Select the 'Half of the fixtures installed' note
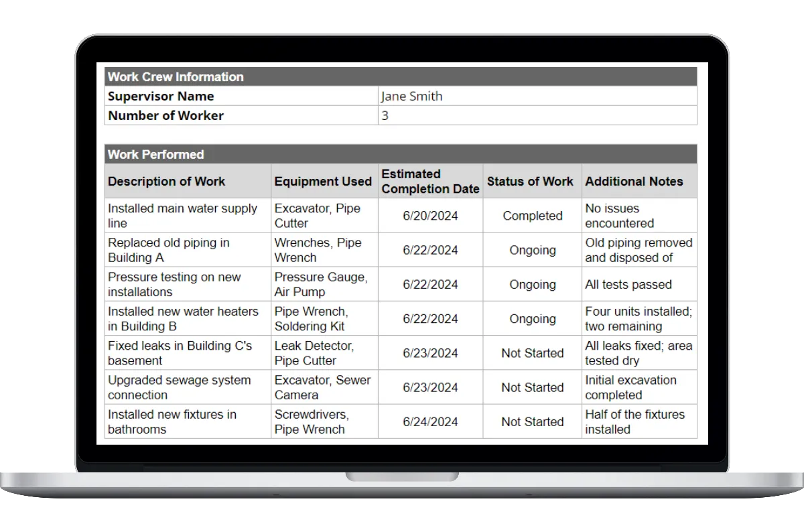This screenshot has height=532, width=804. pyautogui.click(x=634, y=422)
